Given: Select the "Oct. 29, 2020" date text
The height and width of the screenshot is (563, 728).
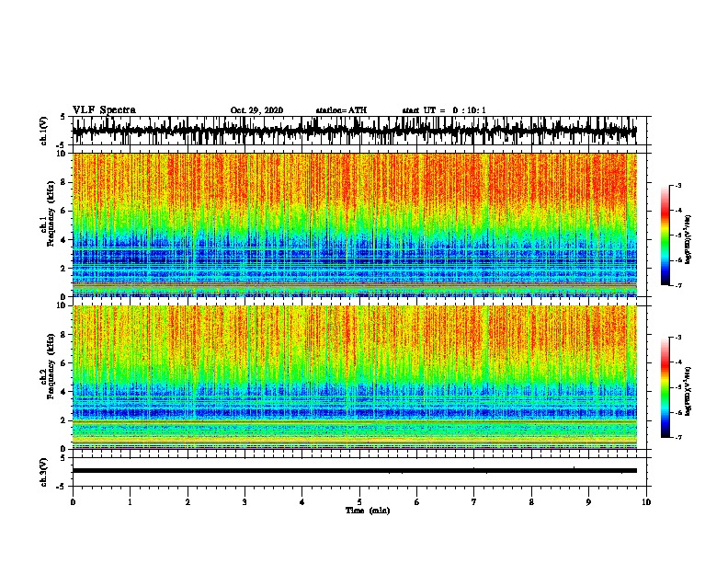Looking at the screenshot, I should click(x=256, y=110).
